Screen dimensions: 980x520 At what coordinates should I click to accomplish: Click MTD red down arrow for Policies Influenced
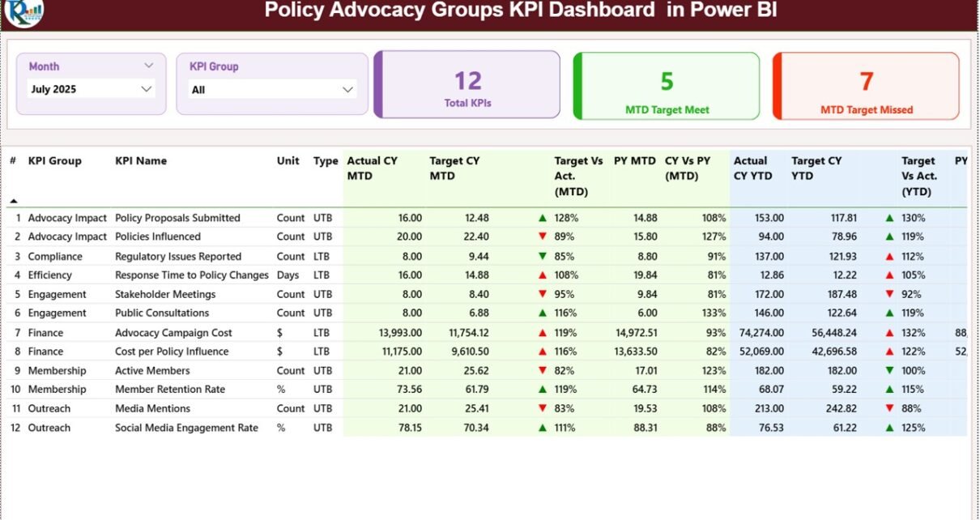(543, 237)
